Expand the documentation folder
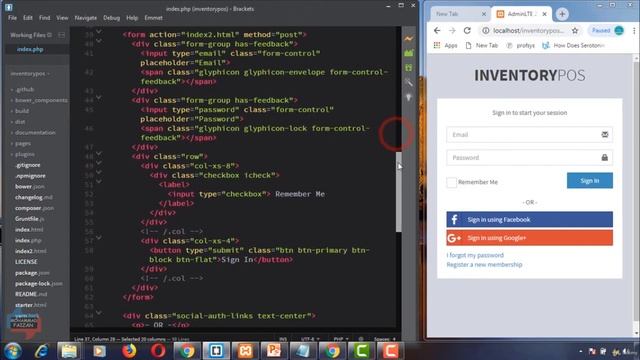 coord(33,133)
